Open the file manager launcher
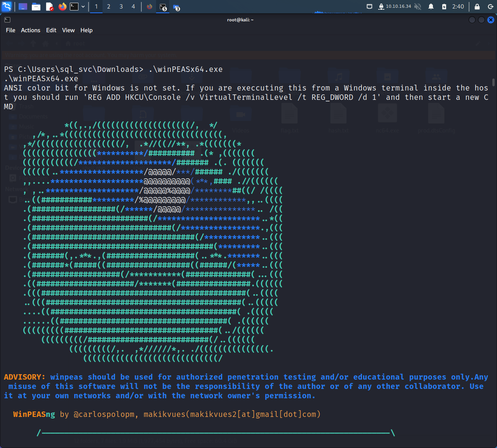 (36, 7)
